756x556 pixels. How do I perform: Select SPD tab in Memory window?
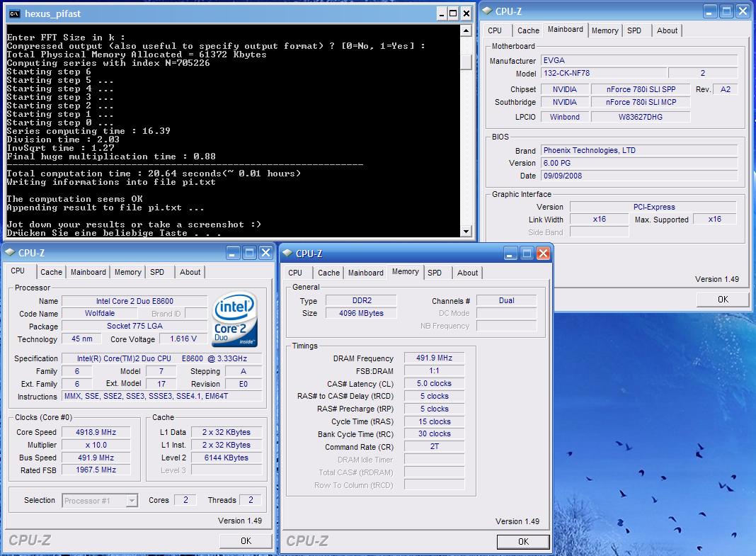click(x=435, y=273)
